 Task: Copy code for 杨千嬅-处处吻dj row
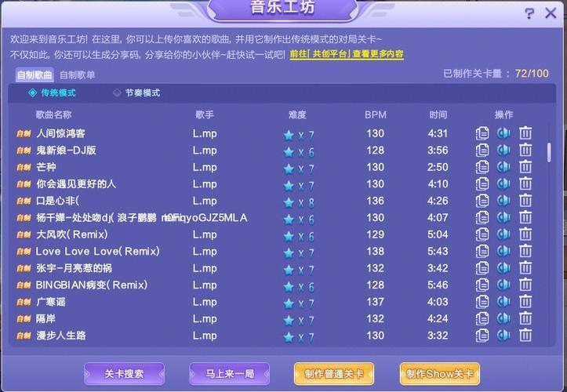(x=482, y=218)
